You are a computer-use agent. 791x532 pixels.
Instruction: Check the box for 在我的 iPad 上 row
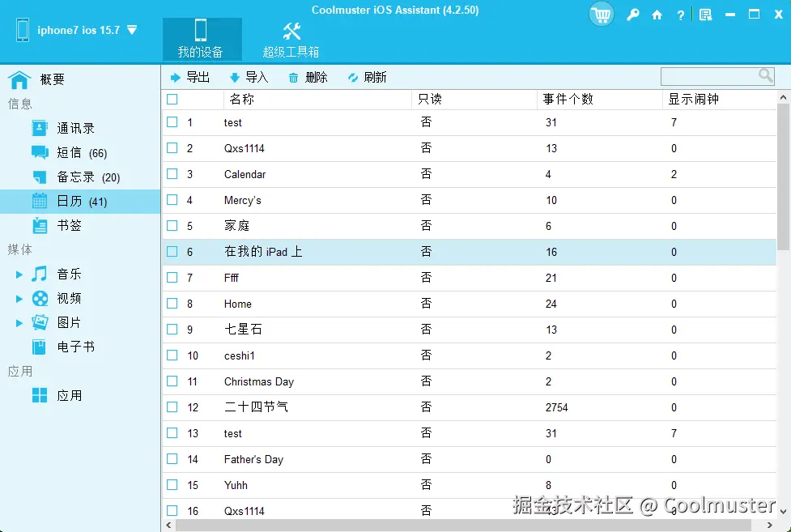pos(172,251)
